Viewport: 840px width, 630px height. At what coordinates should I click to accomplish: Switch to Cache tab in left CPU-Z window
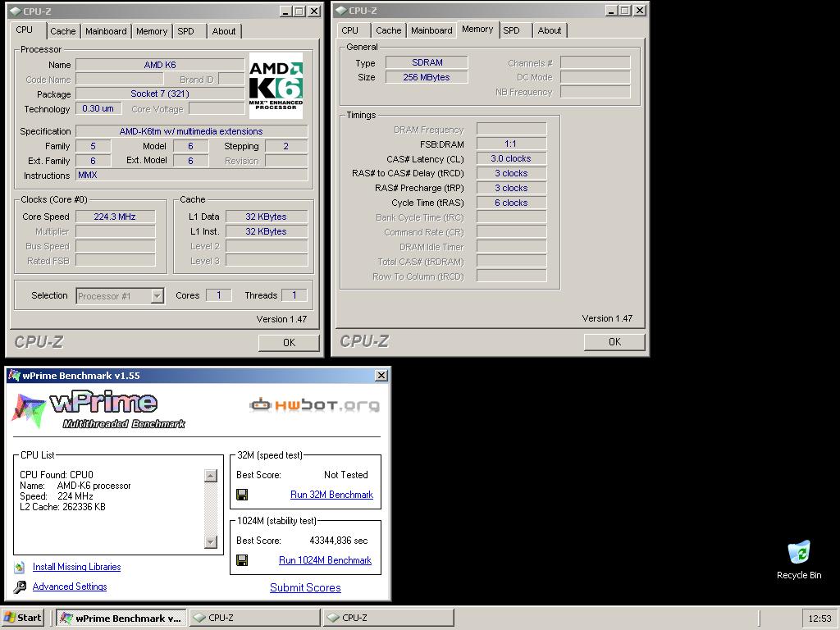pyautogui.click(x=62, y=31)
